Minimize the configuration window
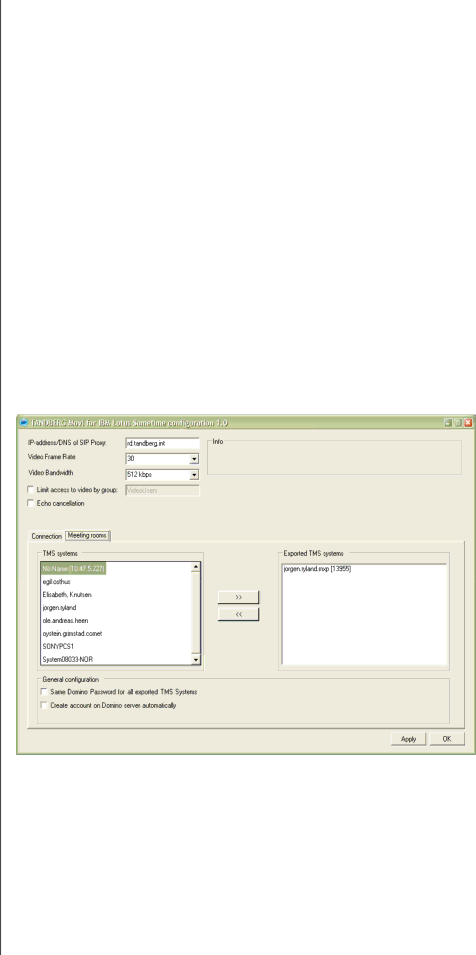This screenshot has width=476, height=955. tap(448, 422)
